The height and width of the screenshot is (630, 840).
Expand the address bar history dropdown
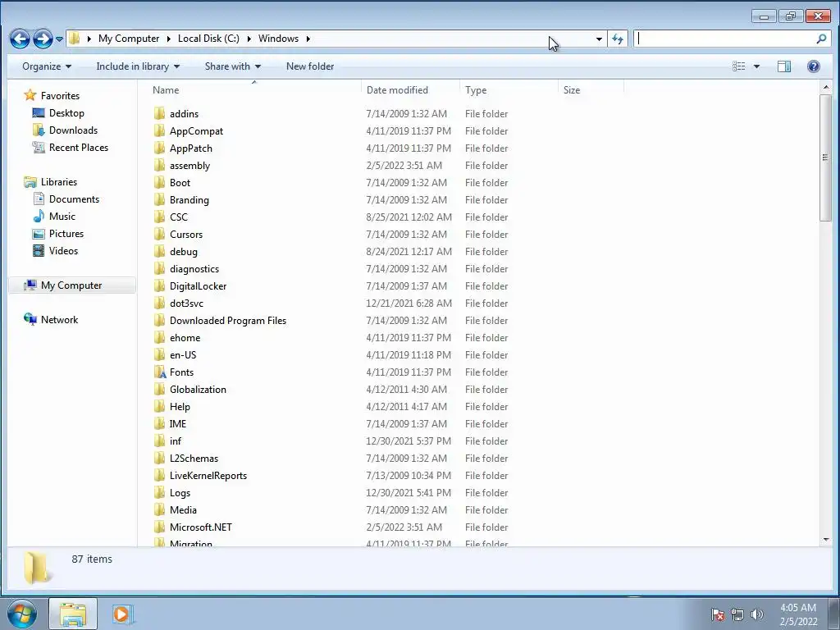(599, 39)
